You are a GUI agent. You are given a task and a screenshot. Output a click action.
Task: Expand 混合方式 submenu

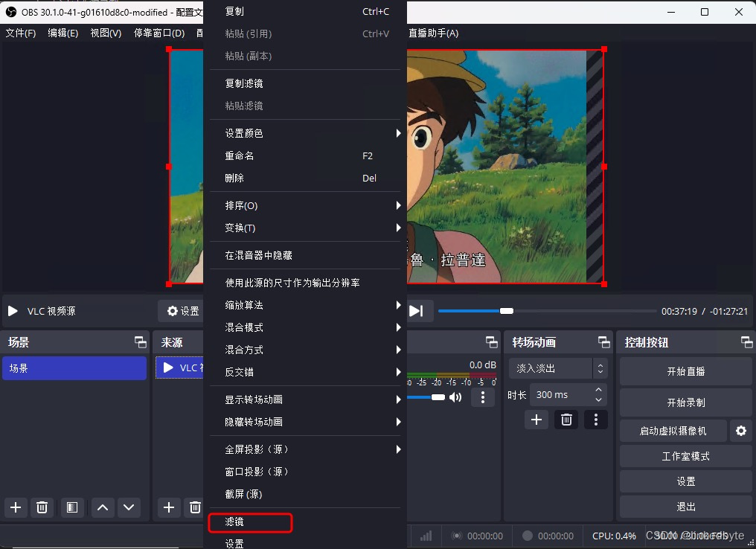pyautogui.click(x=305, y=350)
